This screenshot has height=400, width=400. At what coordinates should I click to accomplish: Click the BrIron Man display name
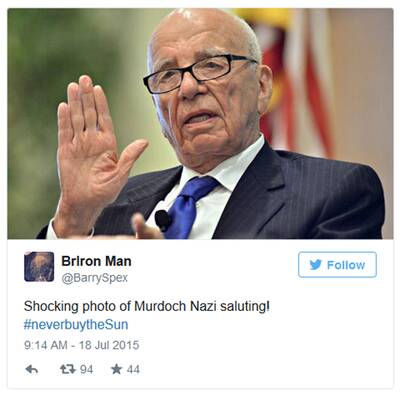(96, 261)
